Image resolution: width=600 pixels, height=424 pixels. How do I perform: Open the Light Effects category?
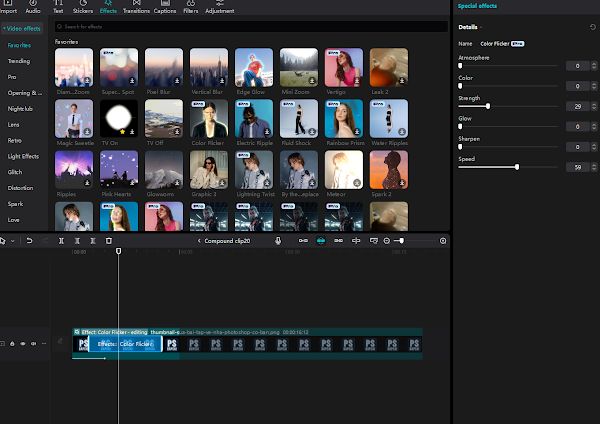23,156
